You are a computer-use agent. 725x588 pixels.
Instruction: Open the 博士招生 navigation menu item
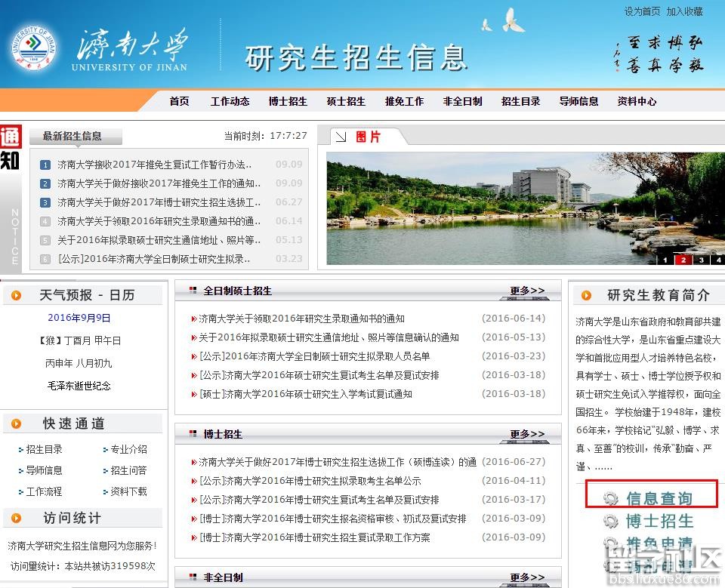tap(288, 101)
